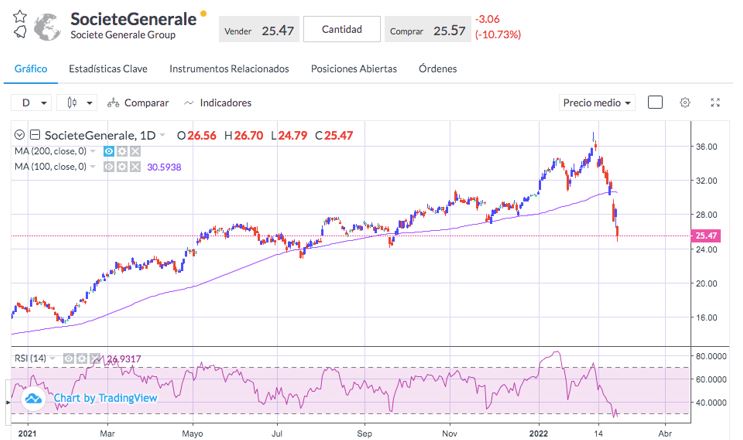This screenshot has height=440, width=743.
Task: Open Instrumentos Relacionados tab
Action: click(x=229, y=69)
